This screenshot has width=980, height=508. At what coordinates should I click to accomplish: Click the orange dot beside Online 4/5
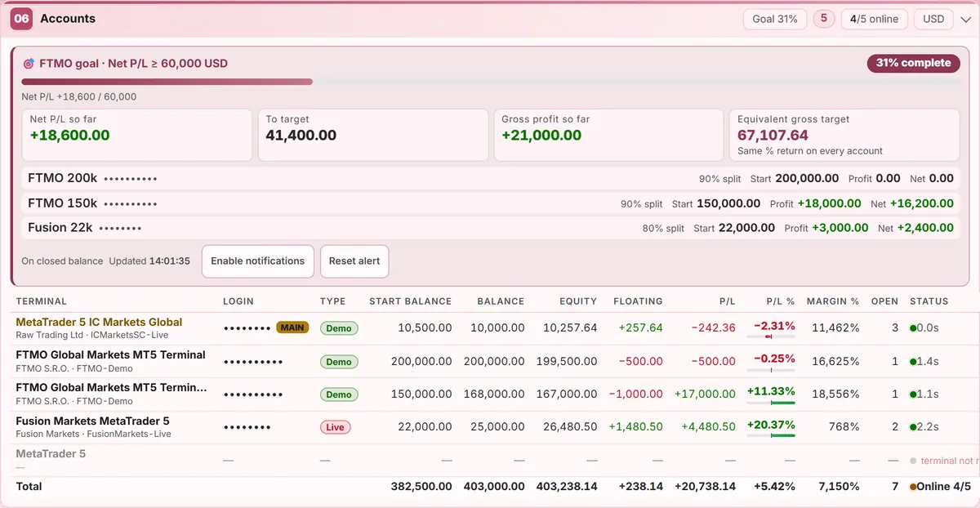913,487
